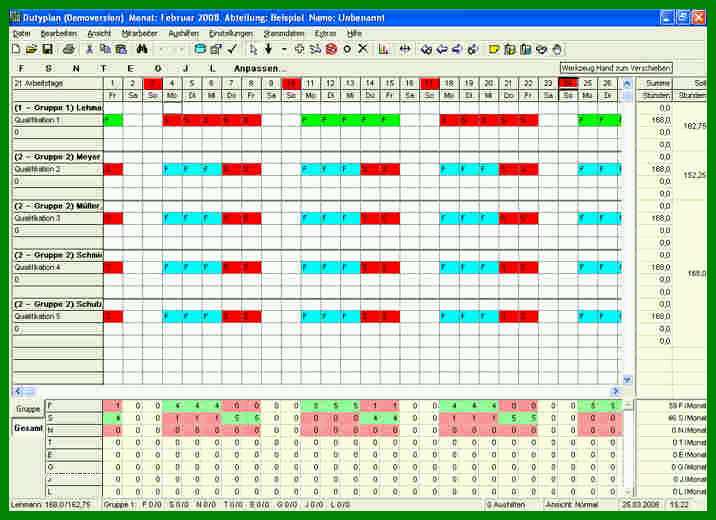Open the Bearbeiten menu
The height and width of the screenshot is (520, 716).
coord(59,34)
